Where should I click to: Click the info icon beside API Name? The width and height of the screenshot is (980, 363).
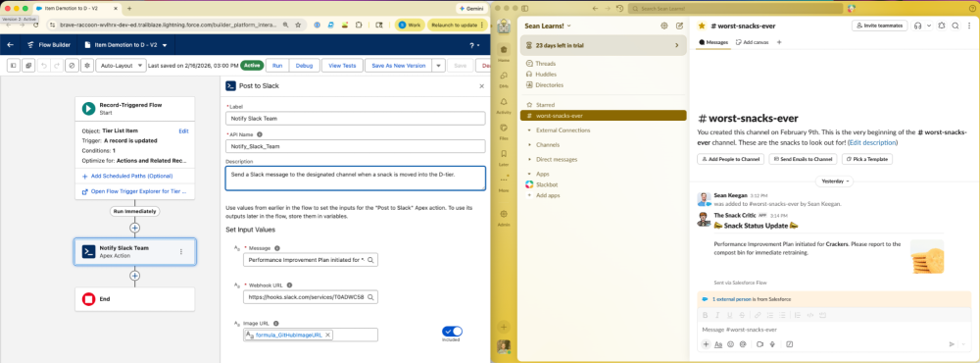pos(260,134)
